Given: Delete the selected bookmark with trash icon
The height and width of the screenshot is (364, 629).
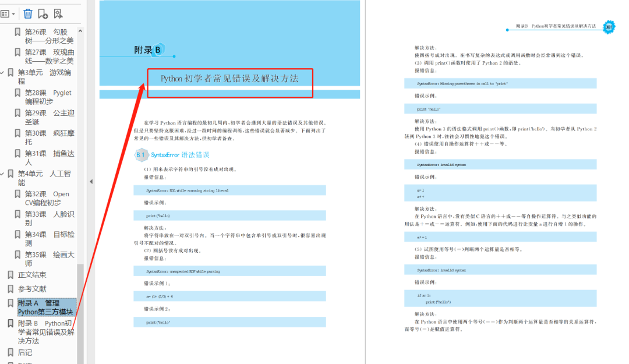Looking at the screenshot, I should (x=28, y=14).
